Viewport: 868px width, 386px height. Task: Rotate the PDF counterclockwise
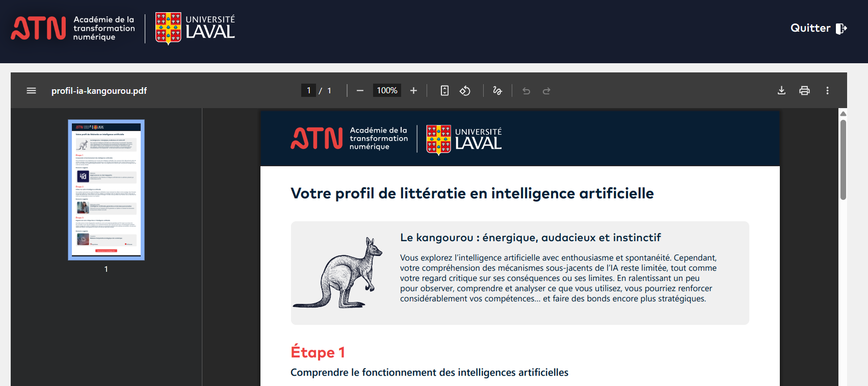465,91
